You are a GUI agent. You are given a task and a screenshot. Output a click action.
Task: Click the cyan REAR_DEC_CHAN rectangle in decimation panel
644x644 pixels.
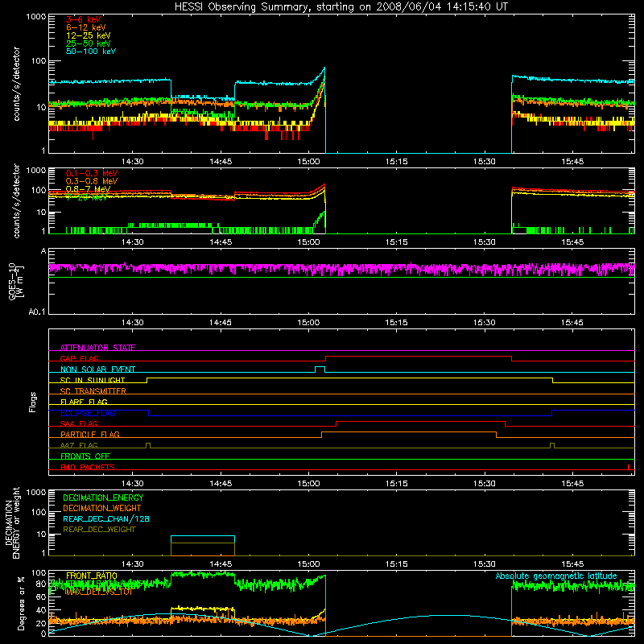pos(203,539)
